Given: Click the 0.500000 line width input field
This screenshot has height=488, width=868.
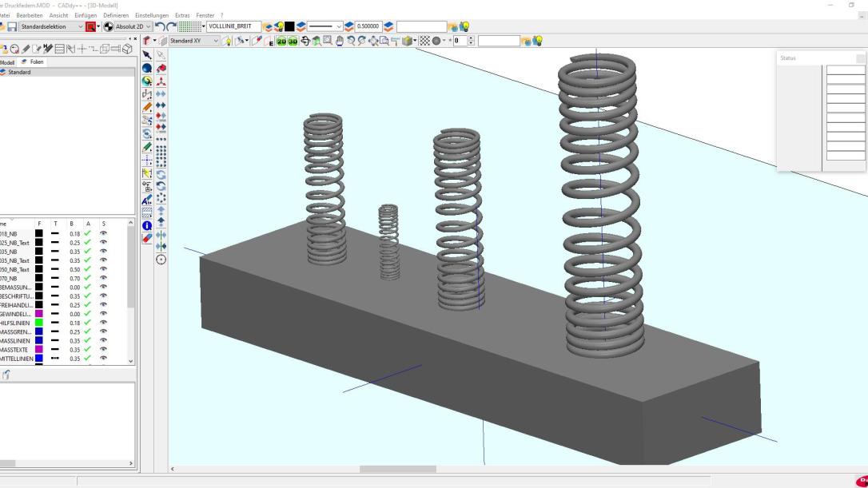Looking at the screenshot, I should 368,26.
